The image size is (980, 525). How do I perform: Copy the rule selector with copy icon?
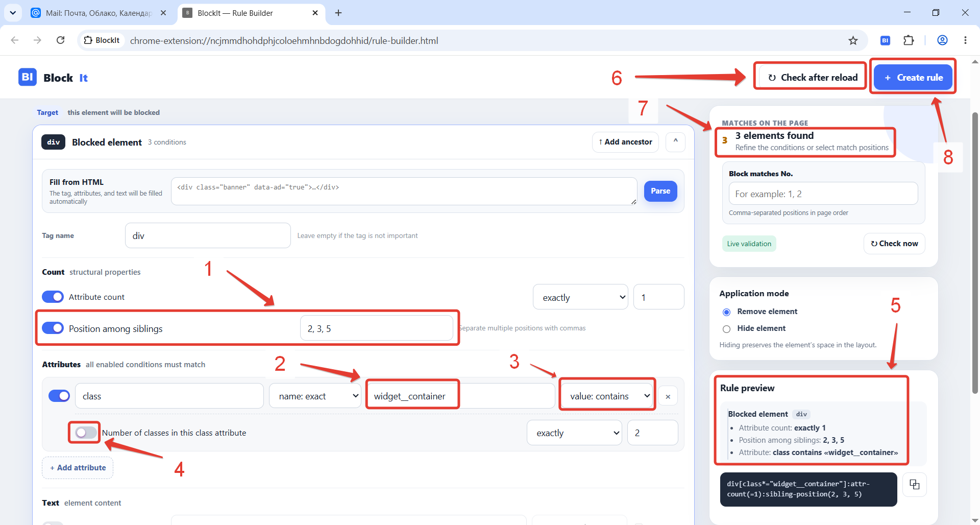914,485
